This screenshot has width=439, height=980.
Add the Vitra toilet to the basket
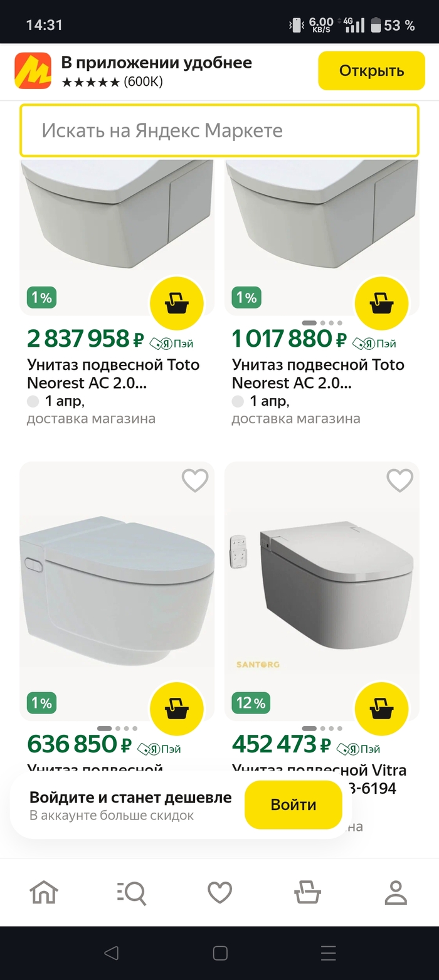382,708
